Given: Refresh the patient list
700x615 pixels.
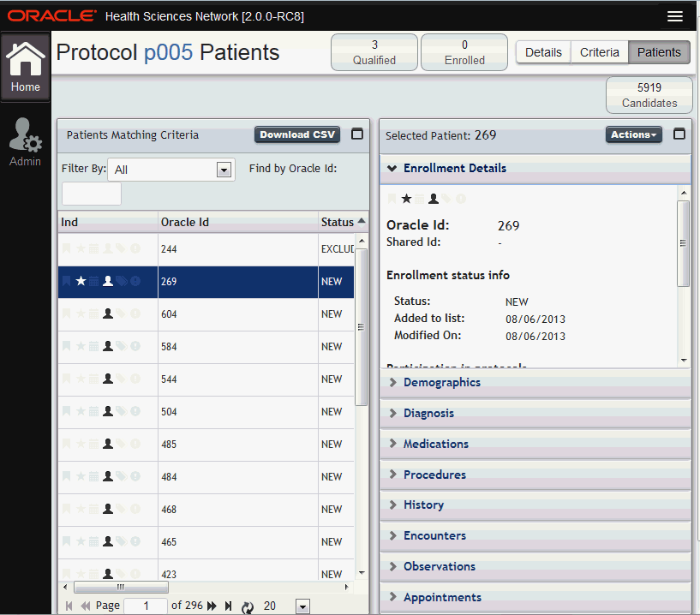Looking at the screenshot, I should (x=248, y=606).
